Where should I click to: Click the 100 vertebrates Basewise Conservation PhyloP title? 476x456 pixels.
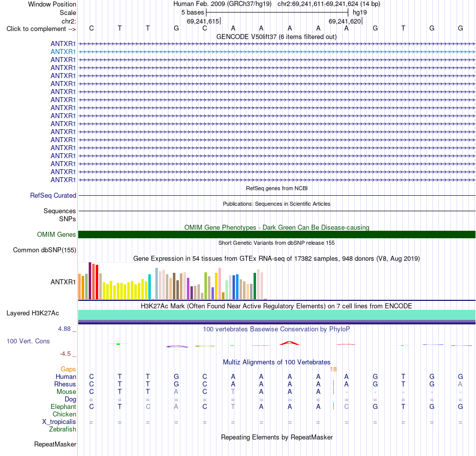pyautogui.click(x=277, y=329)
